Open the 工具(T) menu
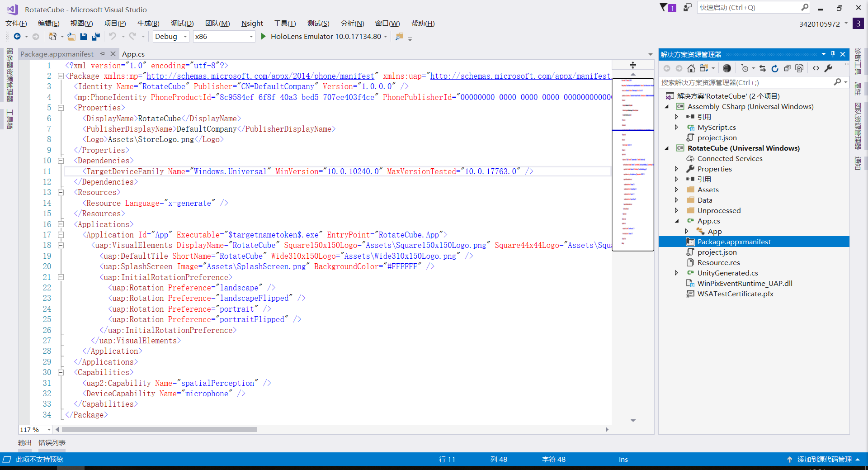The image size is (868, 470). (285, 24)
